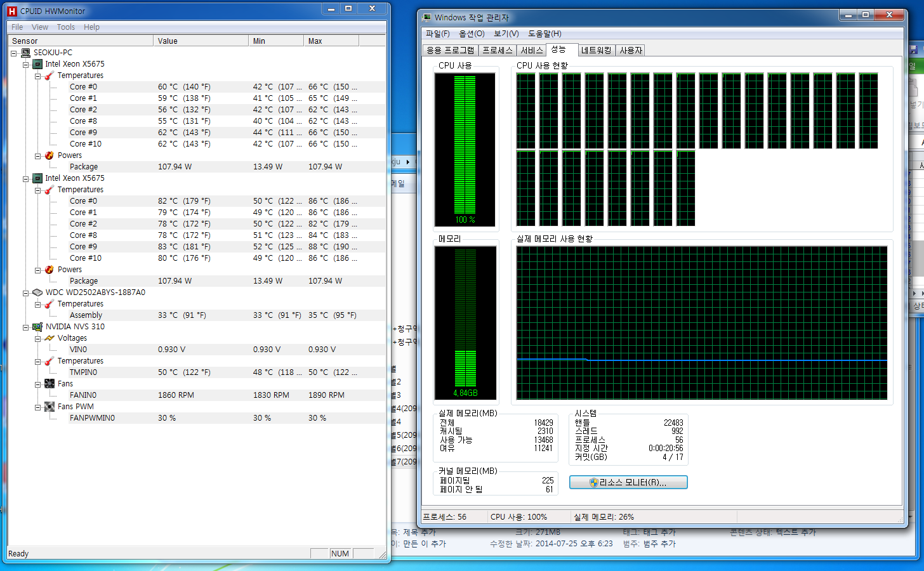Collapse the NVIDIA Voltages node
The width and height of the screenshot is (924, 571).
click(38, 339)
